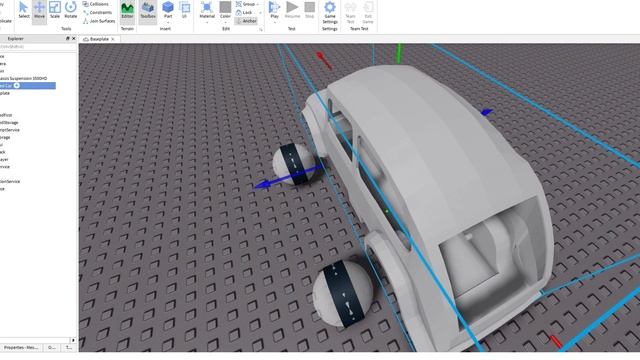Viewport: 640px width, 360px height.
Task: Select the car's front wheel in viewport
Action: 295,164
